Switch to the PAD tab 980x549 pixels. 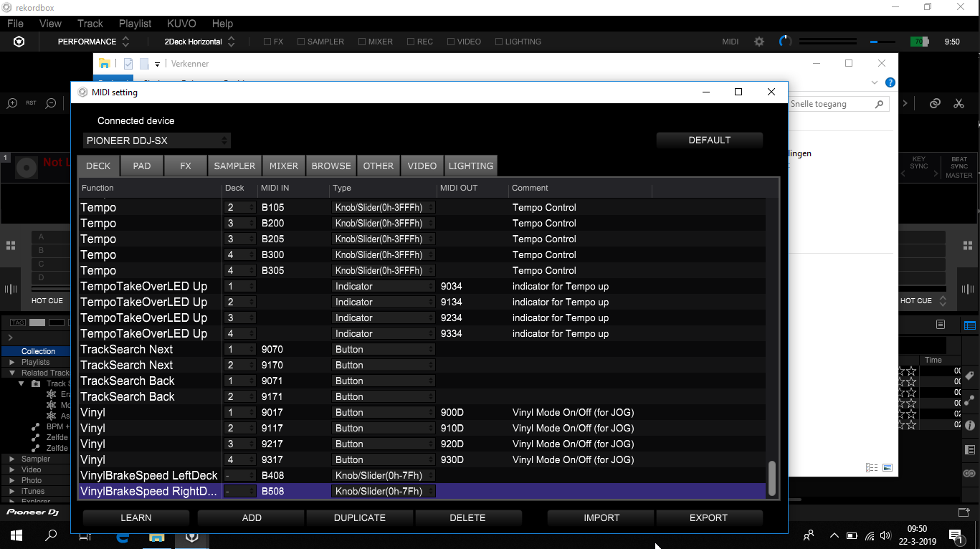pyautogui.click(x=142, y=166)
